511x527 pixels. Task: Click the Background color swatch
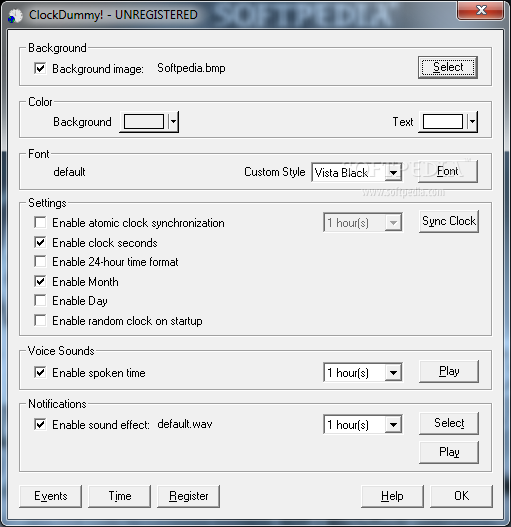pyautogui.click(x=144, y=121)
